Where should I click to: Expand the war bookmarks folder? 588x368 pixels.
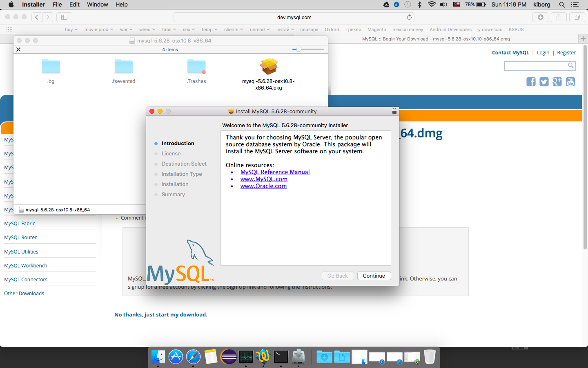(126, 29)
